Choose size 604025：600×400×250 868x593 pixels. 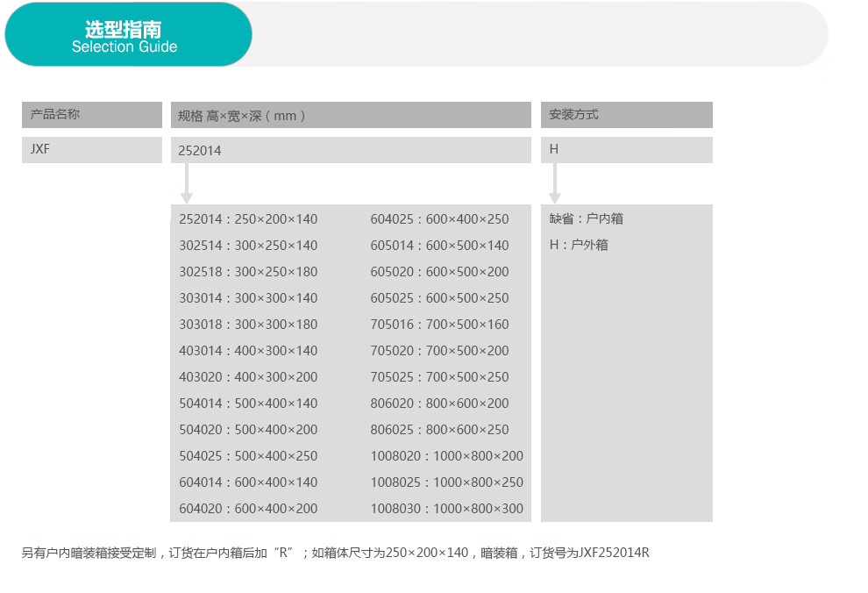coord(439,218)
